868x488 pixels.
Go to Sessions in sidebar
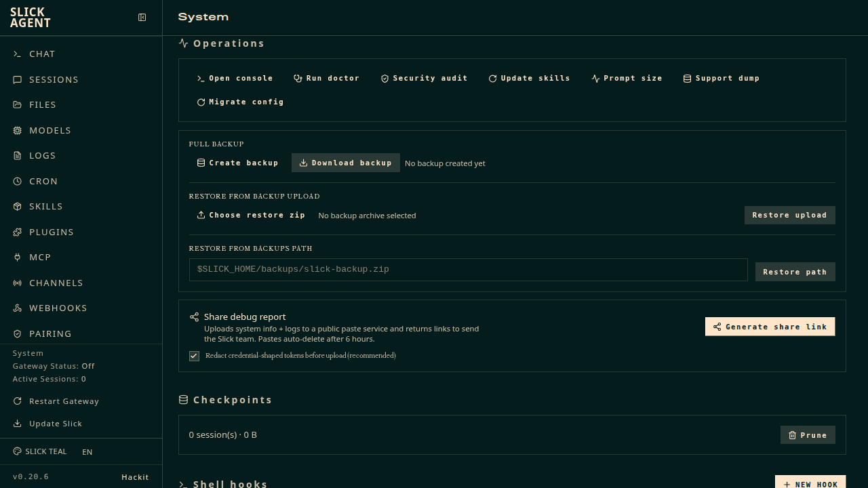click(81, 79)
